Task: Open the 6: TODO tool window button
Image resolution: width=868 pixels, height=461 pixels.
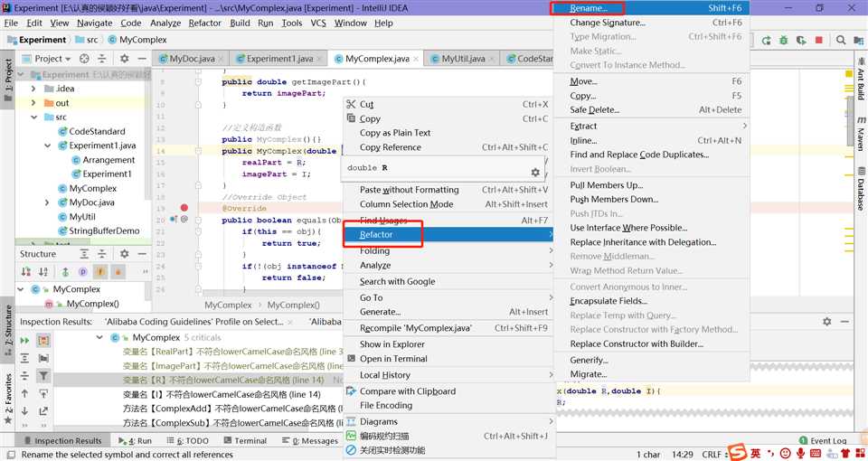Action: [188, 440]
